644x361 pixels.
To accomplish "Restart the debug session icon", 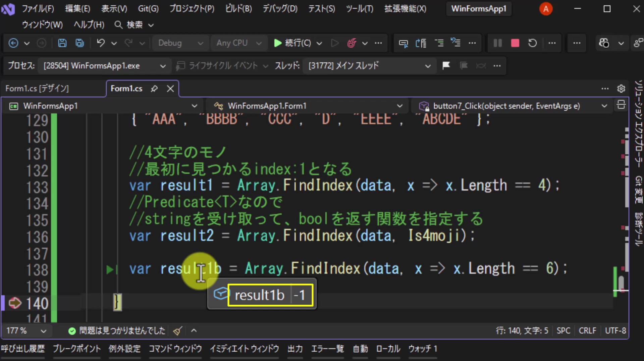I will 532,43.
